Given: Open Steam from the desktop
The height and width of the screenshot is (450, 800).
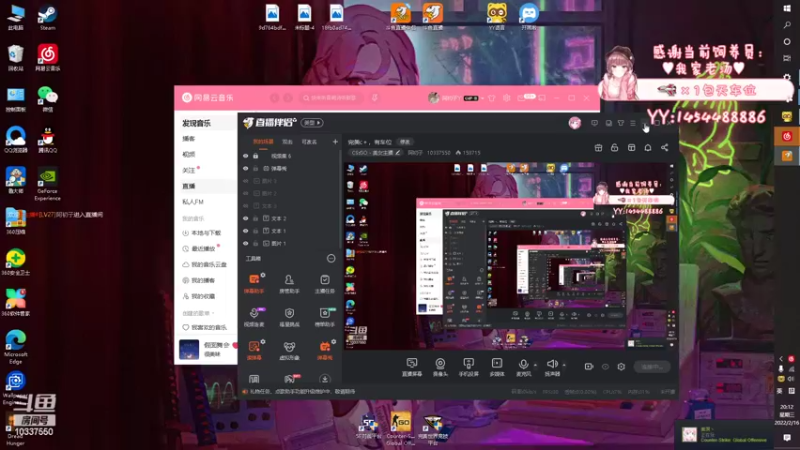Looking at the screenshot, I should click(x=47, y=17).
